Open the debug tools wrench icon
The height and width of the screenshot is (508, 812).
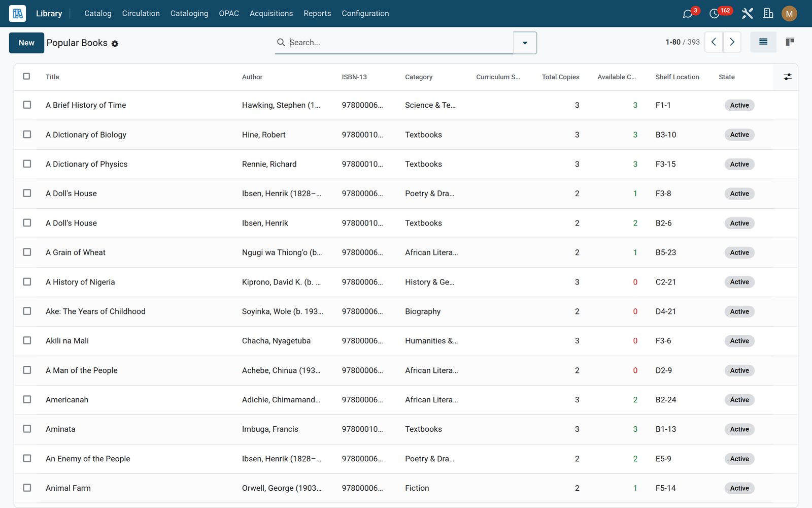click(x=747, y=14)
